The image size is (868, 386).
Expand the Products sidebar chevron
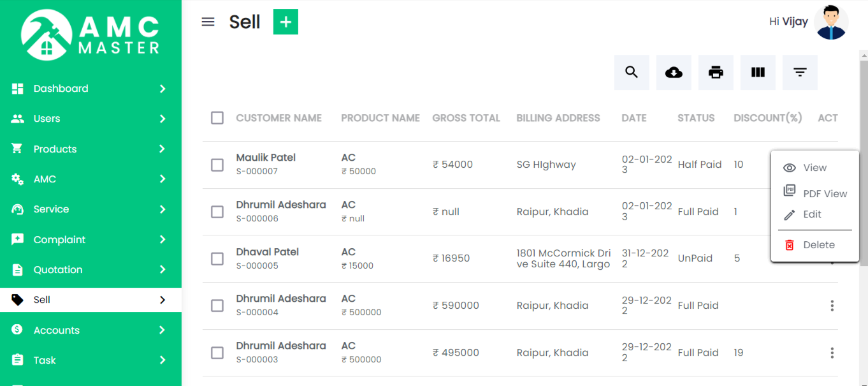coord(163,149)
